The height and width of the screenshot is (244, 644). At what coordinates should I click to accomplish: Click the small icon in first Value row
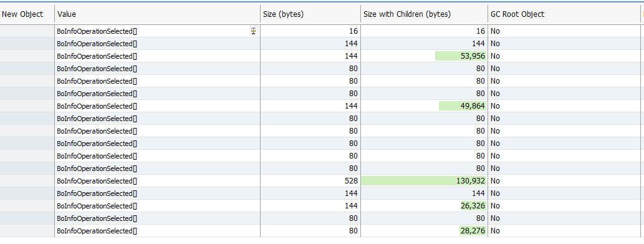click(253, 31)
